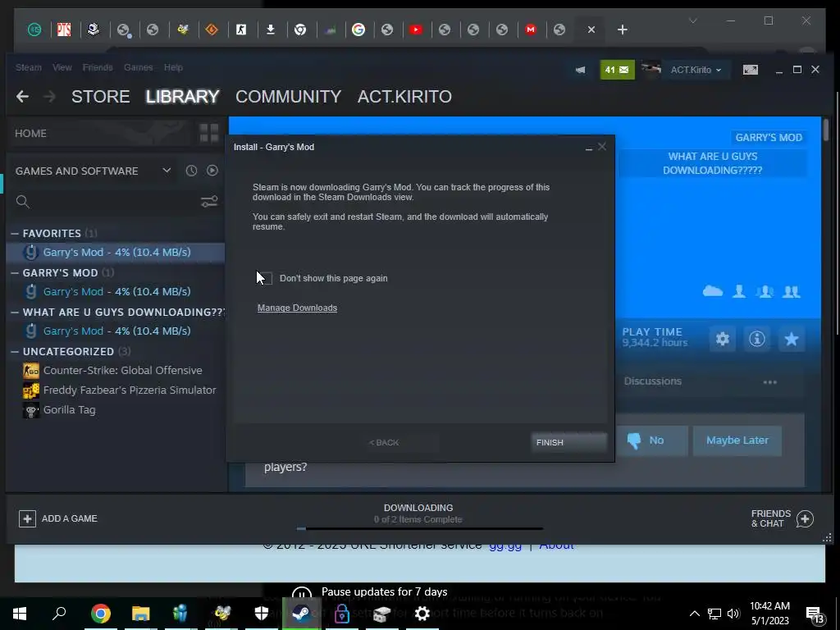840x630 pixels.
Task: Open File Explorer from taskbar
Action: (140, 614)
